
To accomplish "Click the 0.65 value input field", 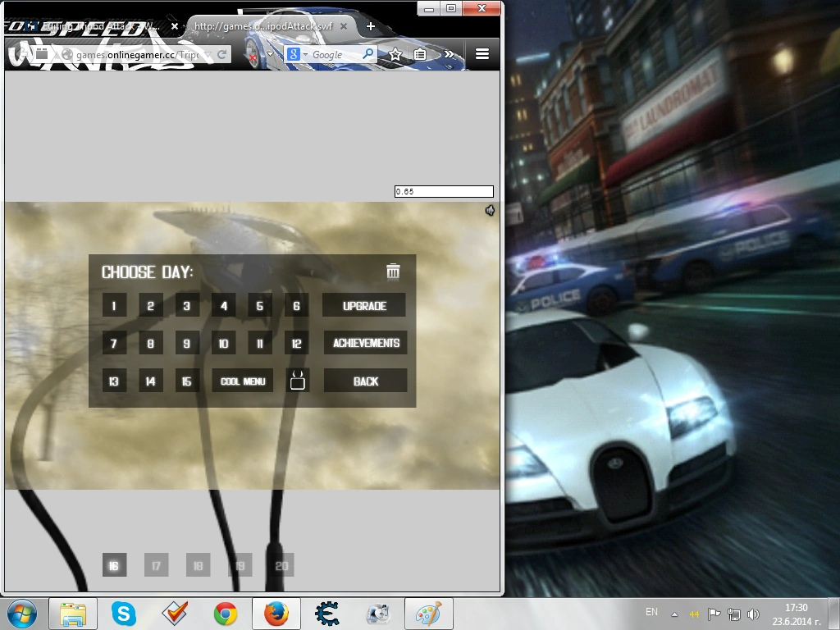I will 444,191.
